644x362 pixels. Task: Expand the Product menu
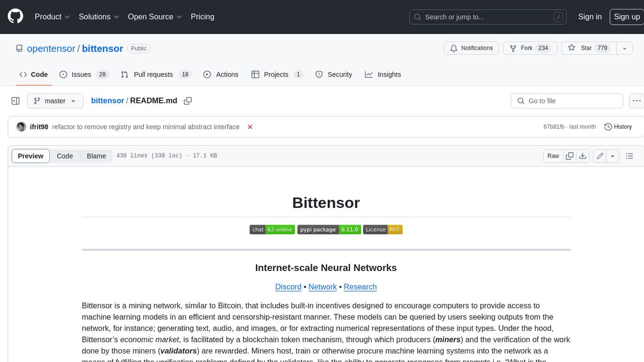click(52, 17)
